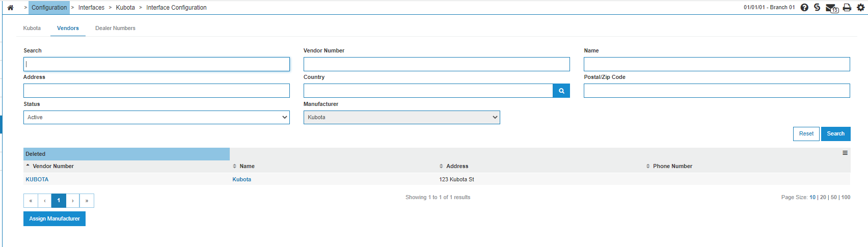Open the mail messages icon

[x=831, y=8]
